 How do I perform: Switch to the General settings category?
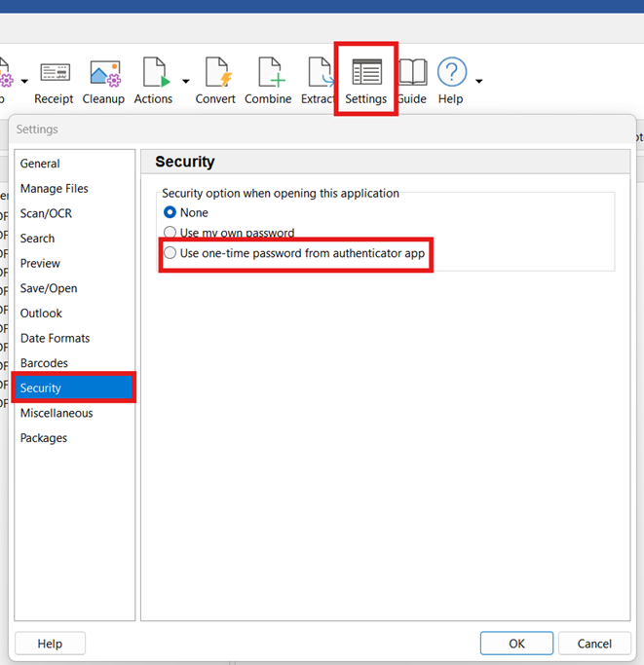click(x=40, y=164)
